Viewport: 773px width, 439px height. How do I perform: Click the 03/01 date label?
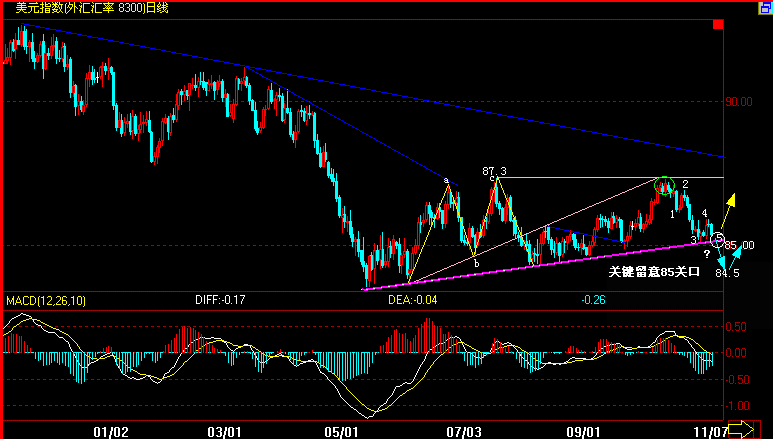point(224,432)
